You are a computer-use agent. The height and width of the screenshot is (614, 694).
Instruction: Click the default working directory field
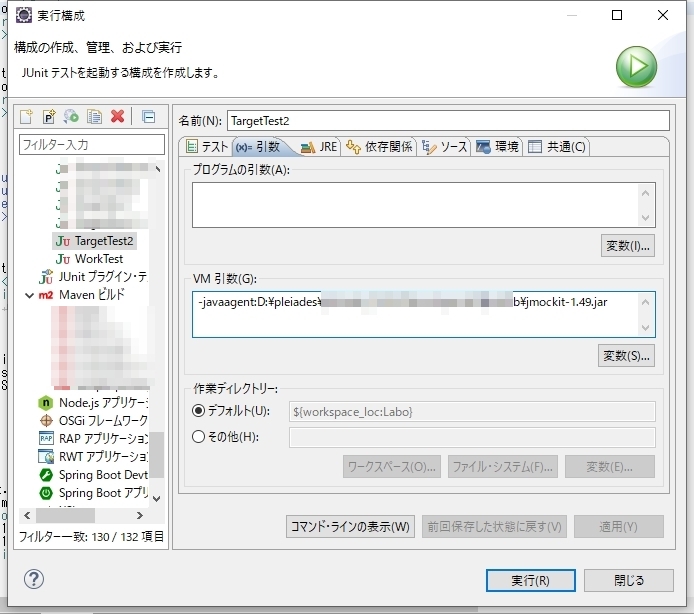[x=472, y=412]
